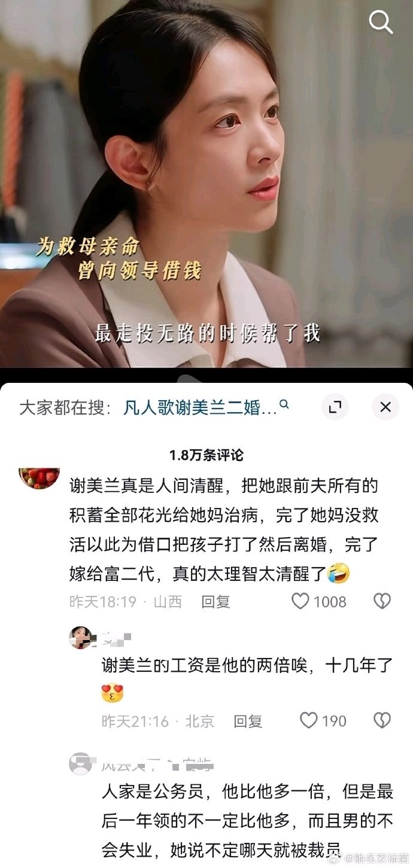Image resolution: width=413 pixels, height=868 pixels.
Task: Like the top comment with 1008 likes
Action: coord(300,601)
